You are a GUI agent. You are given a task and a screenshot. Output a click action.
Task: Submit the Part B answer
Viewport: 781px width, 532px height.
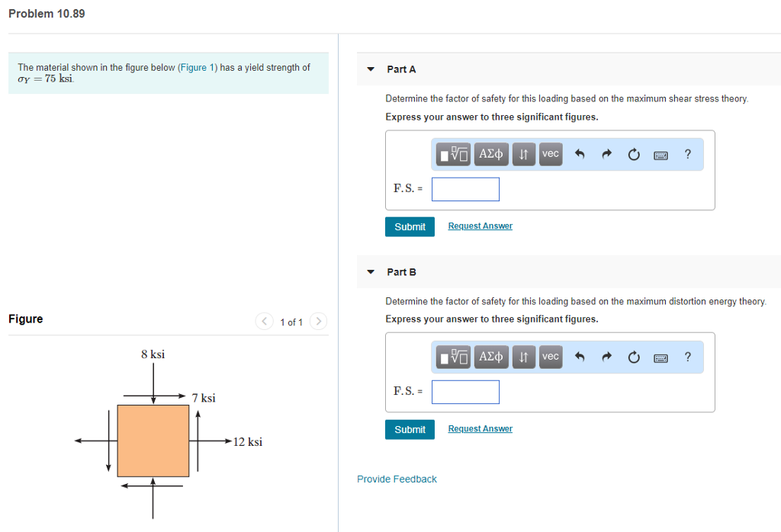coord(410,429)
